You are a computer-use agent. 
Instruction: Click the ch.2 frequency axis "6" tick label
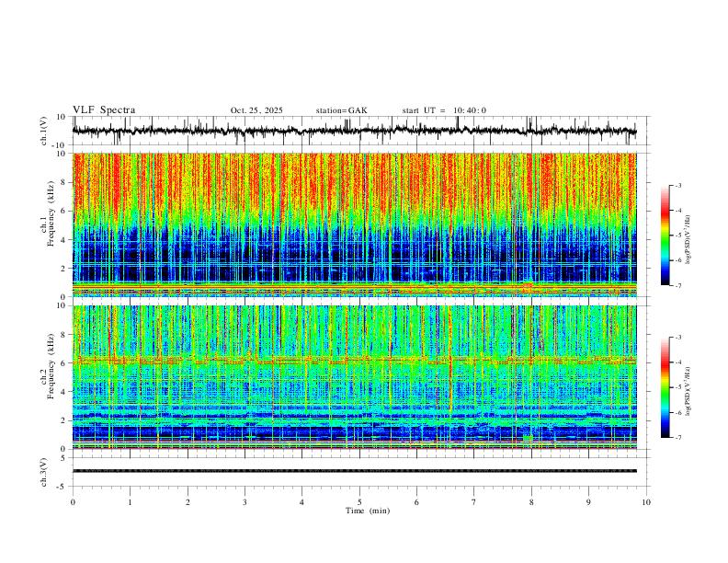(63, 363)
